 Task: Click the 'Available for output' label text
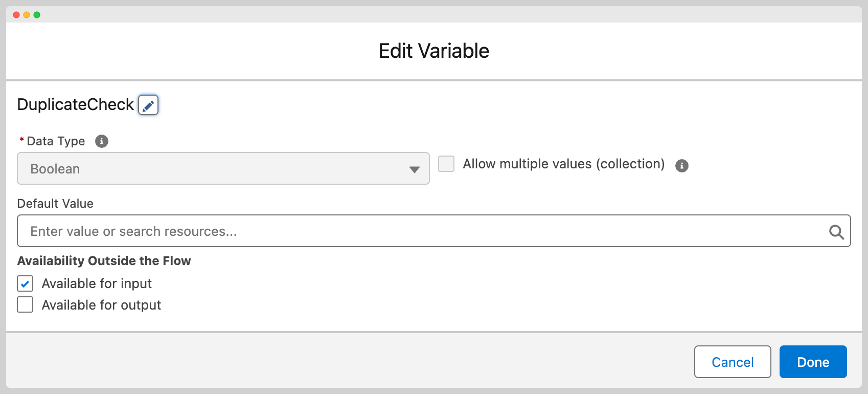101,305
